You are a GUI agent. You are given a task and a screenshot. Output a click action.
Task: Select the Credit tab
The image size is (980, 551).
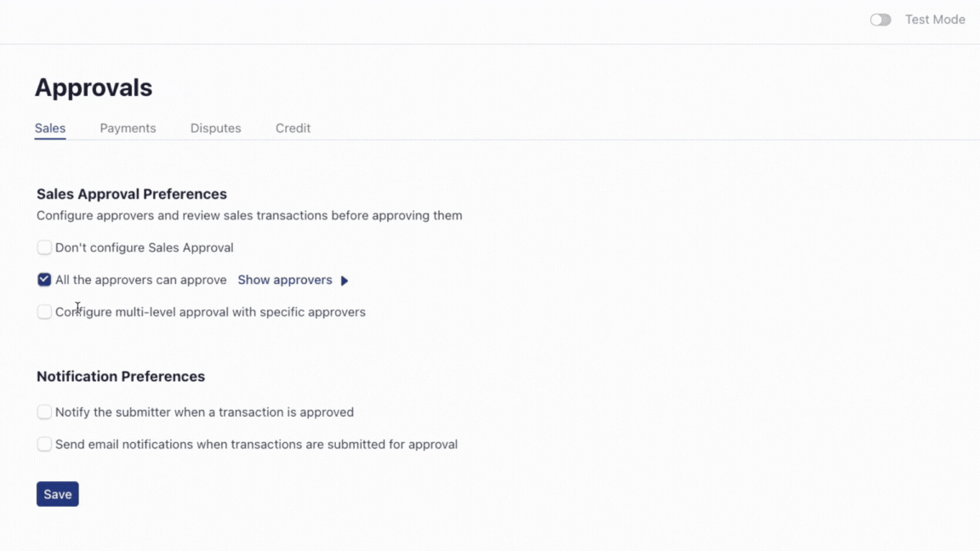click(x=293, y=128)
